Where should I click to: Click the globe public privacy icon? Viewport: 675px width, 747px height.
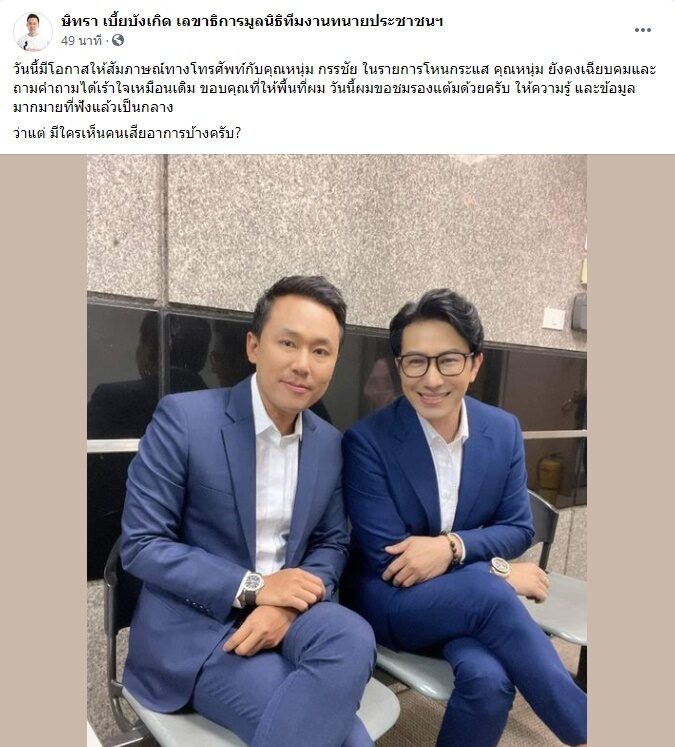(x=118, y=40)
